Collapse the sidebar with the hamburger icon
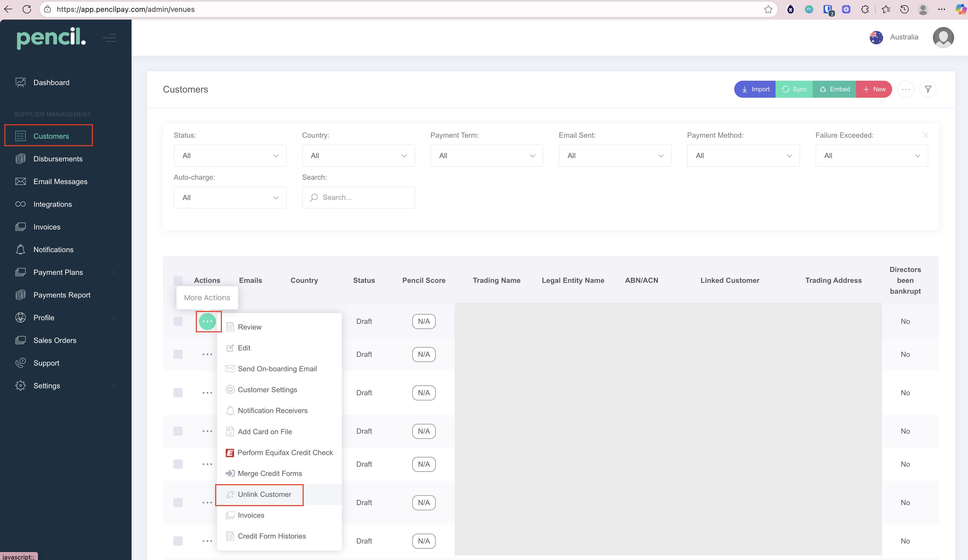 pos(109,38)
